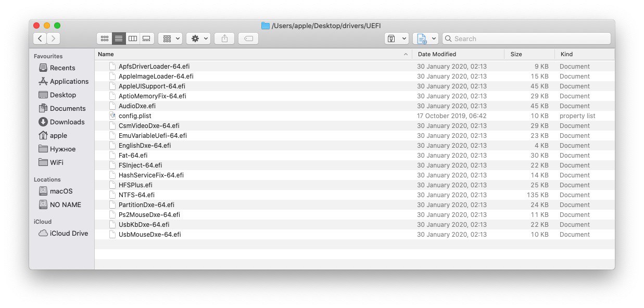The width and height of the screenshot is (644, 308).
Task: Click the 4 KB size of EnglishDxe-64.efi
Action: click(541, 146)
